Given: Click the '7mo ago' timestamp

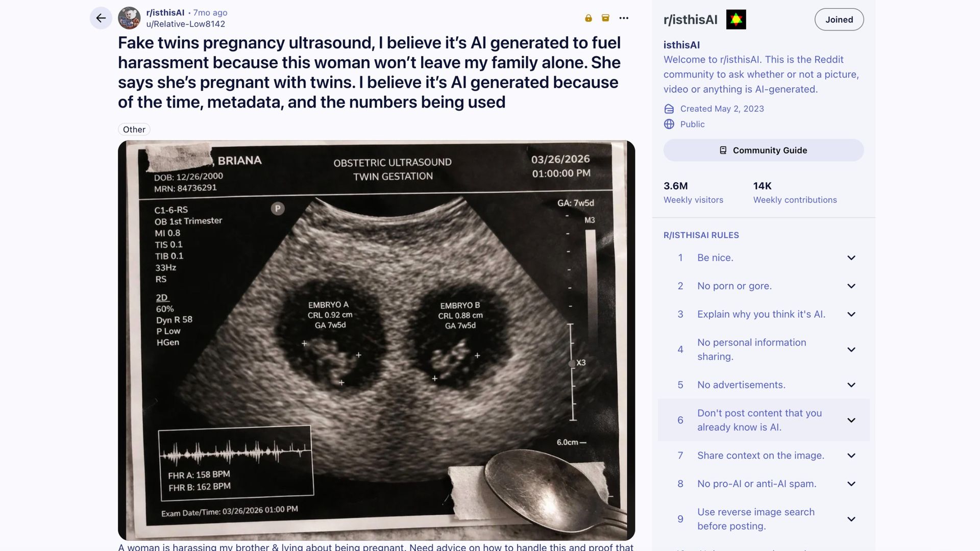Looking at the screenshot, I should coord(210,13).
